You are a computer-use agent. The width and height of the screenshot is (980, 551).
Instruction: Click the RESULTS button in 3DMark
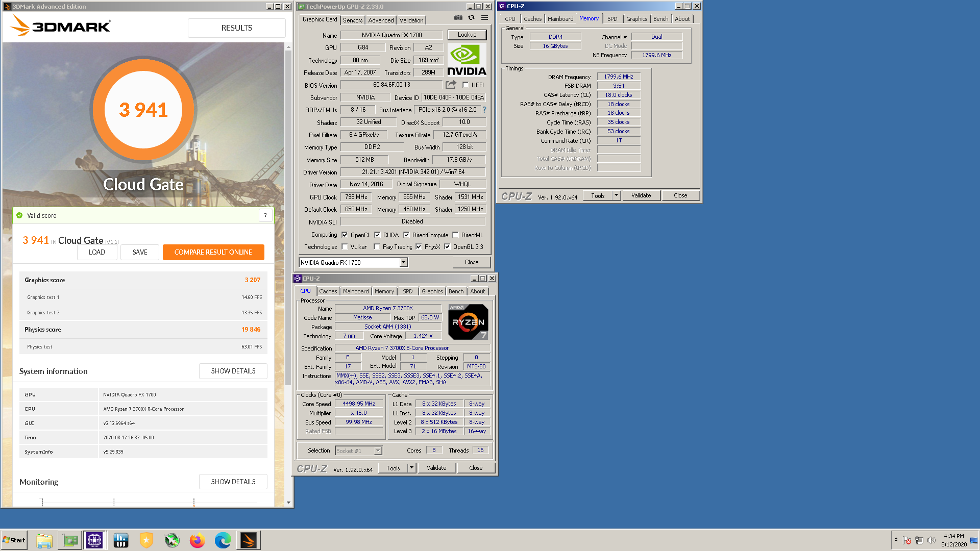coord(236,28)
